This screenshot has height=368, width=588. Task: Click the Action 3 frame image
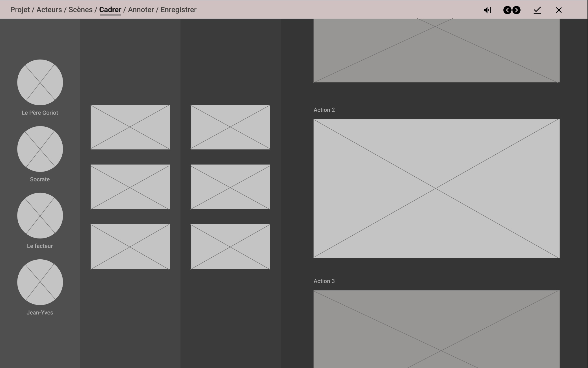(x=436, y=329)
